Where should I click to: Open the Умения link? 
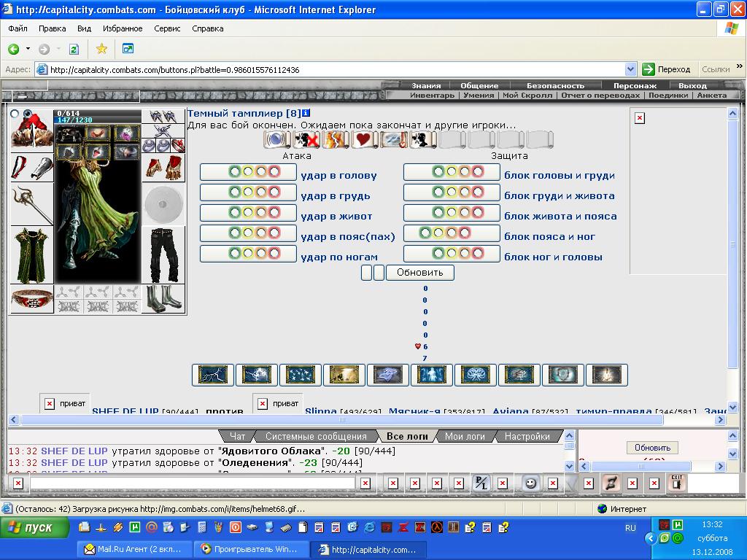[479, 96]
